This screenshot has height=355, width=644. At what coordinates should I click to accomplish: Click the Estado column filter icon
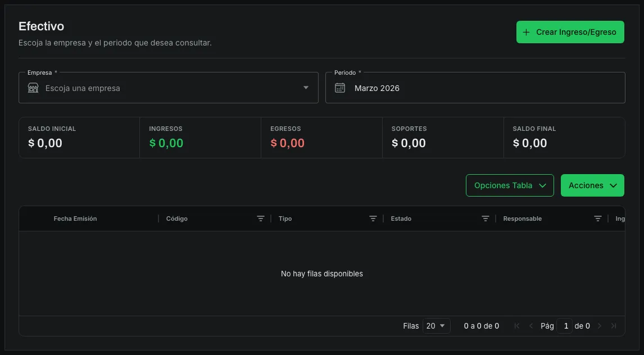point(485,219)
